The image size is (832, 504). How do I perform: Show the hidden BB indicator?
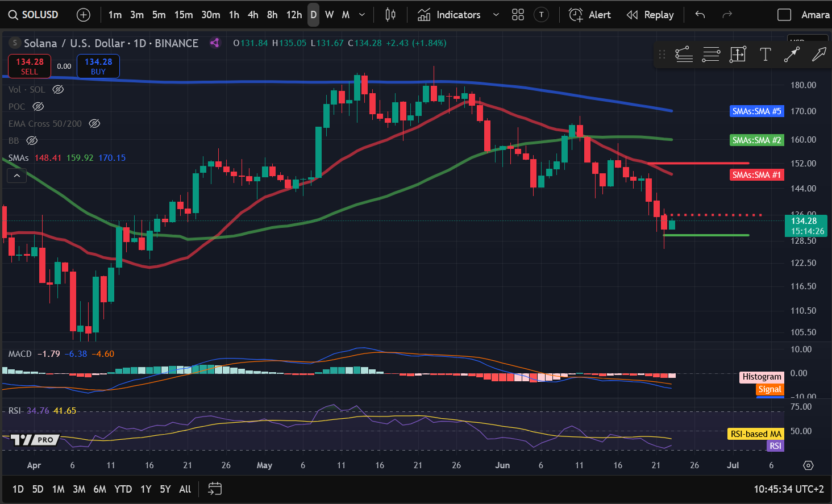tap(32, 140)
